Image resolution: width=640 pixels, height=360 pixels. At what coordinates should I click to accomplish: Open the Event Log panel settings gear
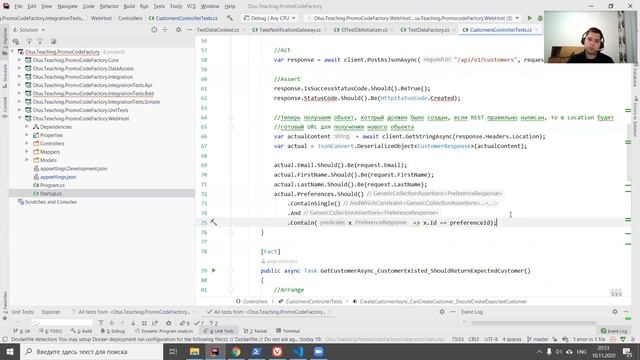(615, 312)
